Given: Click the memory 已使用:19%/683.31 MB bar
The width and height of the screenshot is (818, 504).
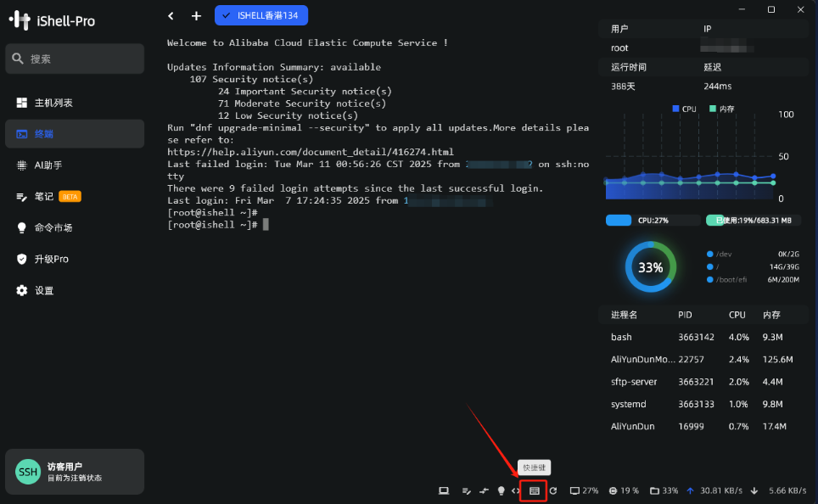Looking at the screenshot, I should tap(753, 220).
